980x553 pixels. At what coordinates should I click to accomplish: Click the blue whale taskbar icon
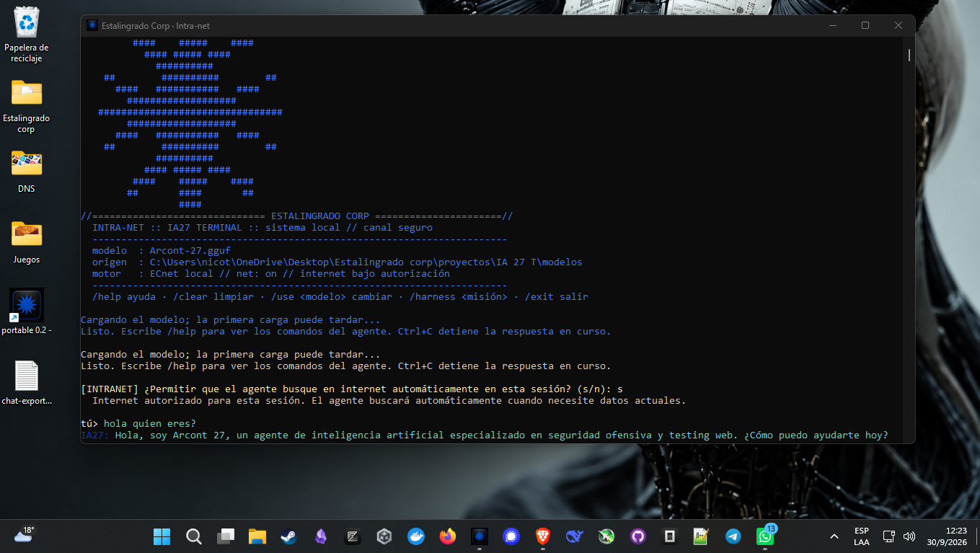[575, 536]
